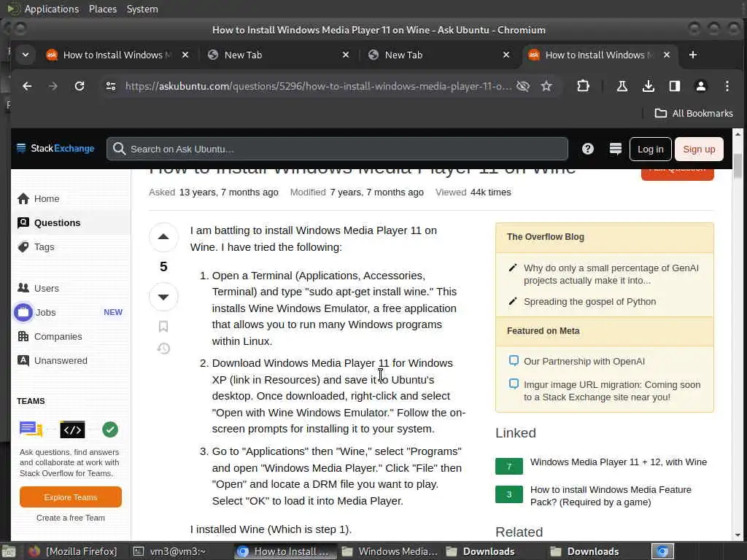
Task: Open a new tab with plus button
Action: click(x=693, y=55)
